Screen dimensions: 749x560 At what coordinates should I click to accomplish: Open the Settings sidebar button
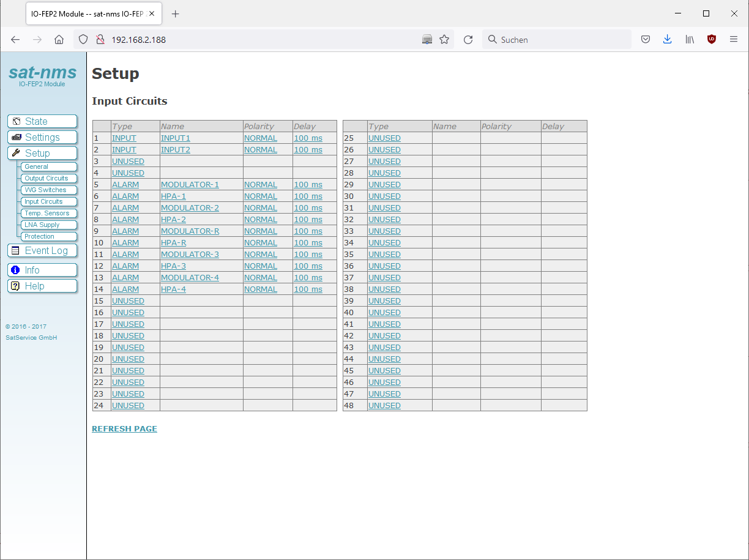pyautogui.click(x=42, y=138)
